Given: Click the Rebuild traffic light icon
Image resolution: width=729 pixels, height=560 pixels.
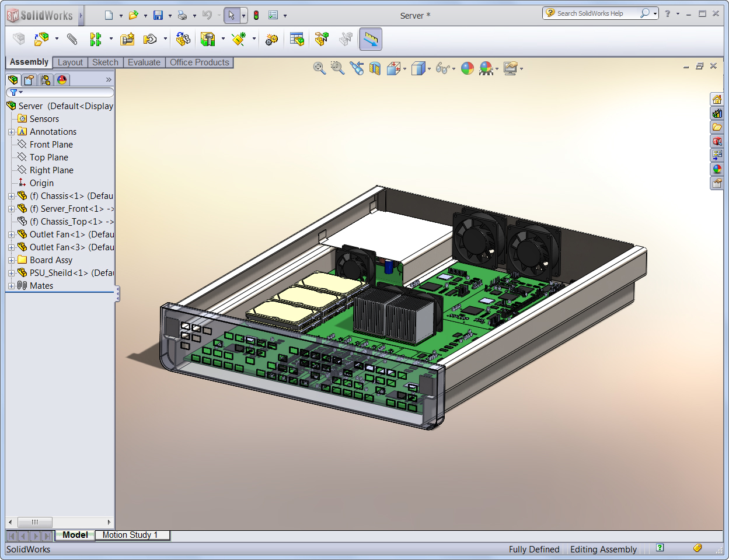Looking at the screenshot, I should click(256, 15).
